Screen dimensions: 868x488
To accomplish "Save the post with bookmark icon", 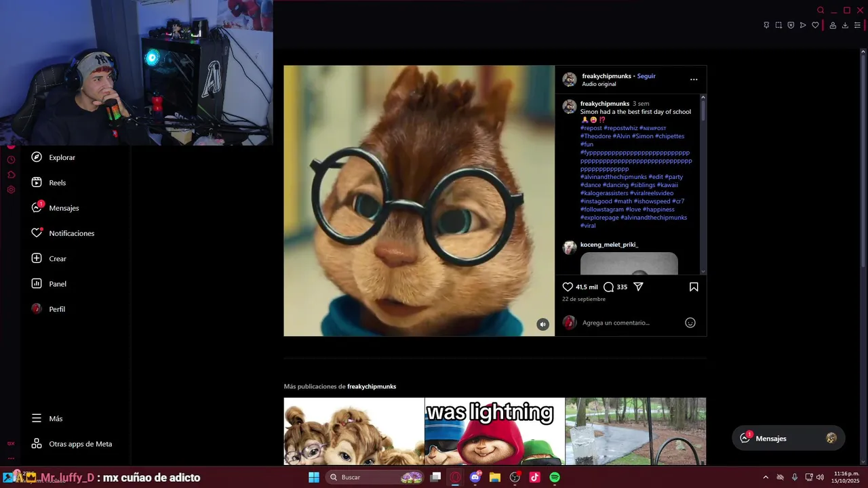I will click(x=694, y=287).
